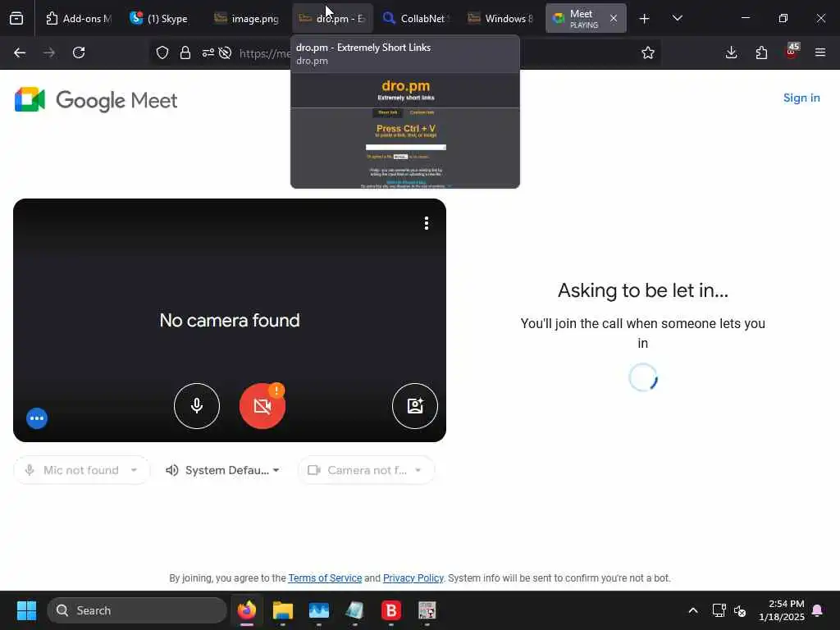Image resolution: width=840 pixels, height=630 pixels.
Task: Open the three-dot menu on video preview
Action: pyautogui.click(x=427, y=223)
